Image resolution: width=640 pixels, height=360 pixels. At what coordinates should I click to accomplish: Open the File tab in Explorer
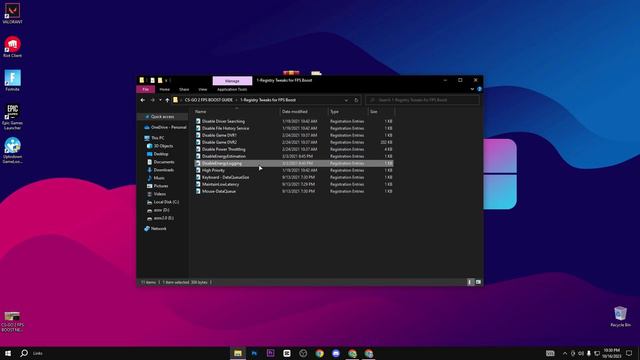[x=146, y=89]
